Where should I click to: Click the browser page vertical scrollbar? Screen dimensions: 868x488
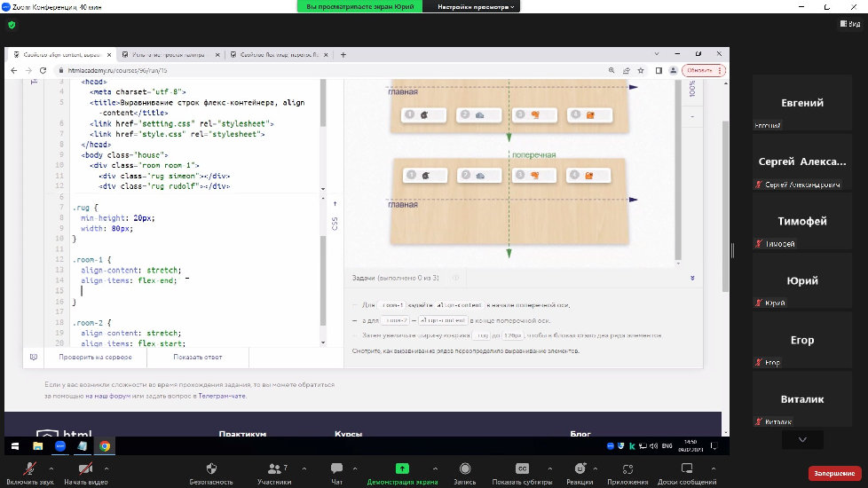[725, 205]
